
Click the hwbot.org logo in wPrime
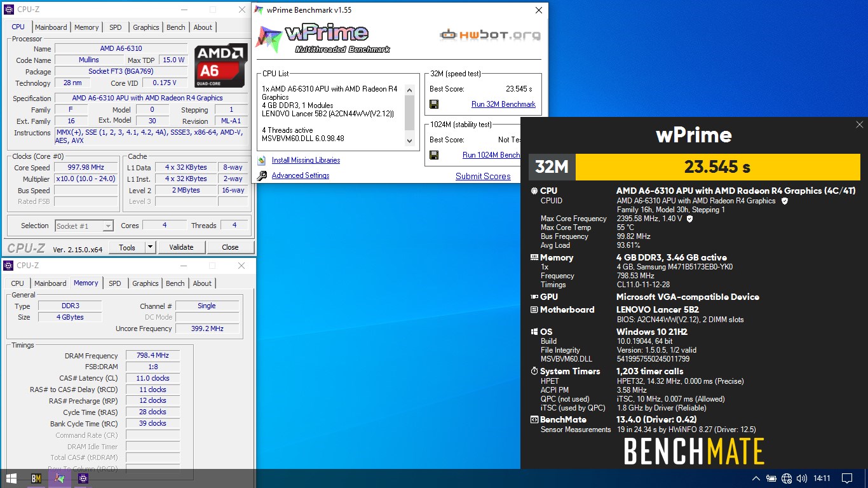[x=490, y=34]
